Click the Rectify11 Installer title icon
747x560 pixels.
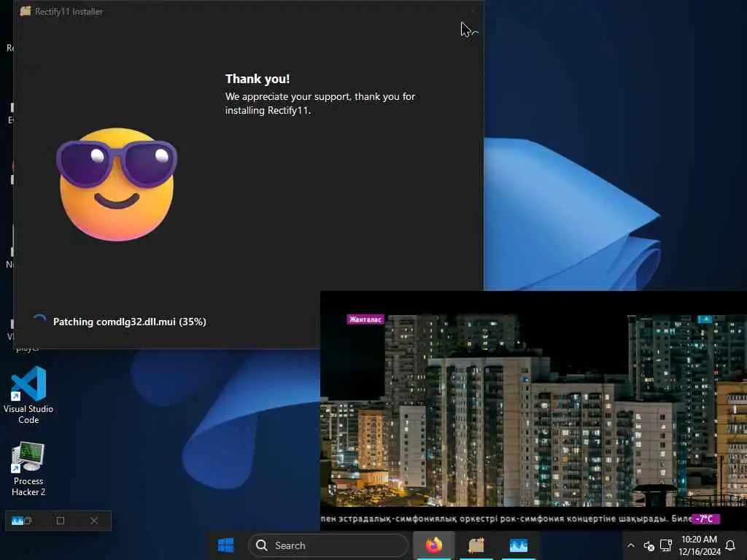coord(26,11)
